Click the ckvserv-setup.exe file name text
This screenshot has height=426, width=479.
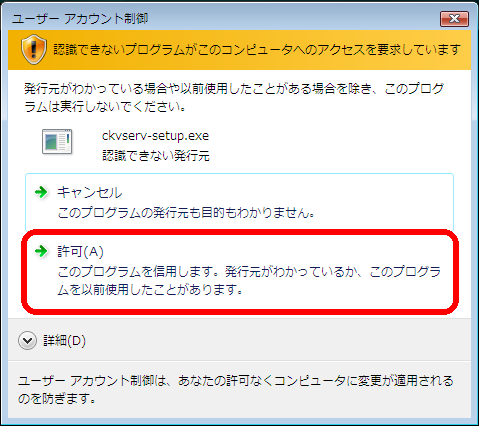(x=155, y=136)
